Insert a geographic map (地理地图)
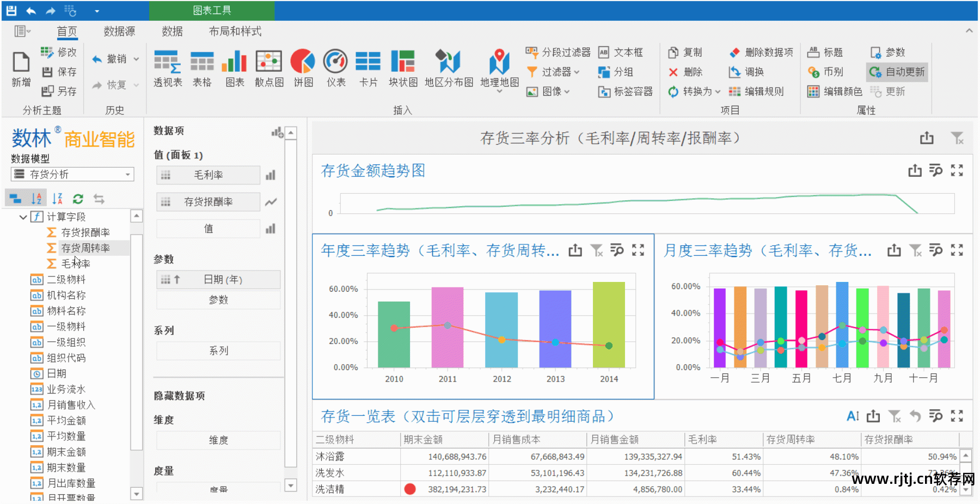This screenshot has width=980, height=504. pyautogui.click(x=499, y=68)
